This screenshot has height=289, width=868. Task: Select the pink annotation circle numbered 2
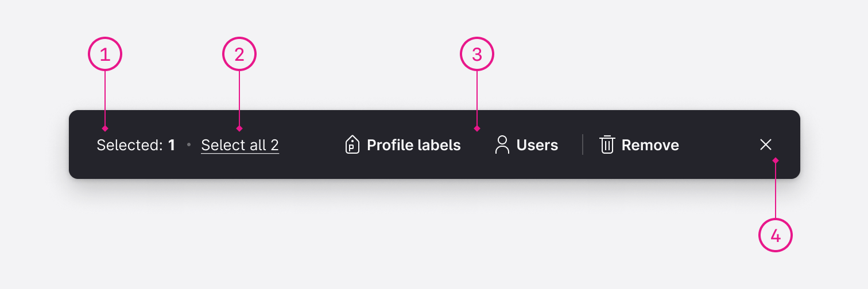[x=239, y=54]
